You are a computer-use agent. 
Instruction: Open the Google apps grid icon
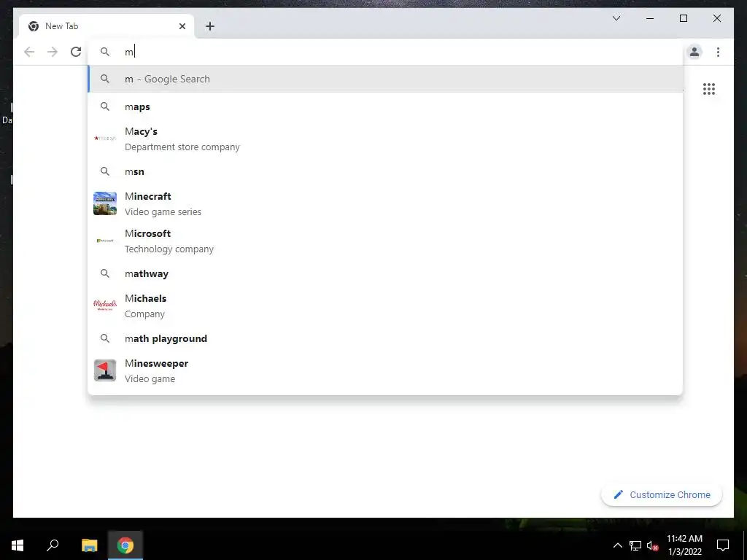click(x=709, y=89)
